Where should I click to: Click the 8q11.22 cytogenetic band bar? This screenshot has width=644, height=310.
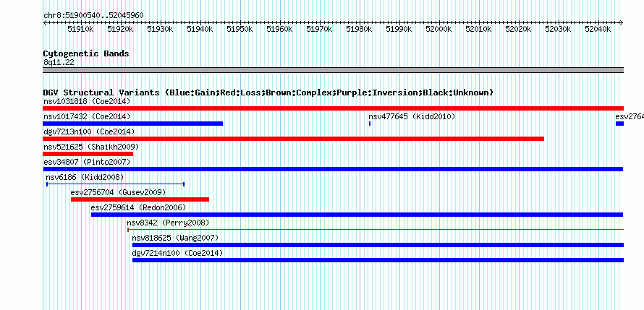point(333,70)
